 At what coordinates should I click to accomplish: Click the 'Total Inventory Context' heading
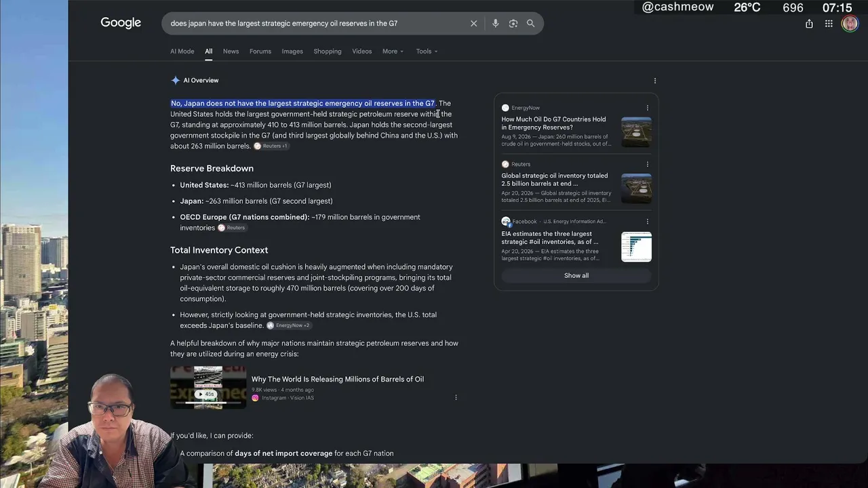pyautogui.click(x=219, y=250)
